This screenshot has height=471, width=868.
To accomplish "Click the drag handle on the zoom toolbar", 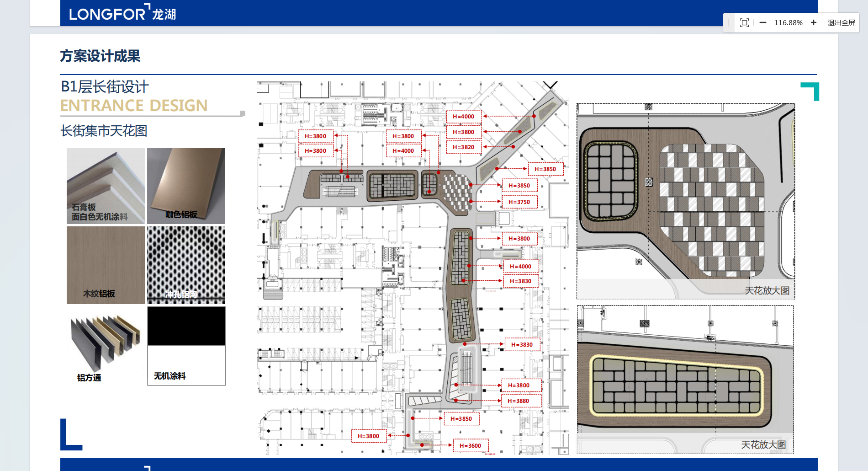I will click(x=729, y=23).
